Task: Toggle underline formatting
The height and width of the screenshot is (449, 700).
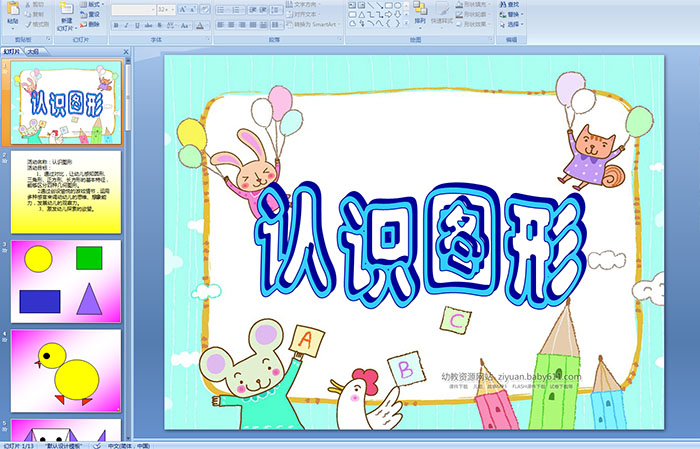Action: [x=137, y=25]
